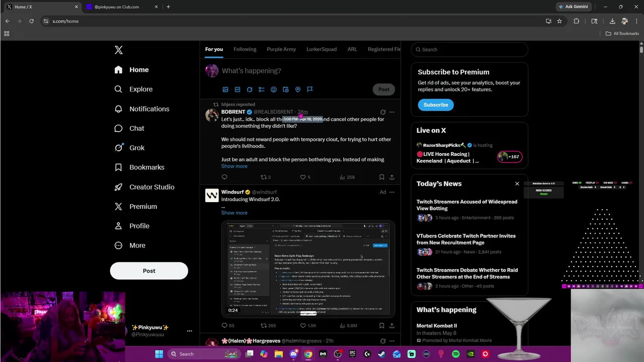This screenshot has height=362, width=644.
Task: Open Explore in the sidebar
Action: 133,89
